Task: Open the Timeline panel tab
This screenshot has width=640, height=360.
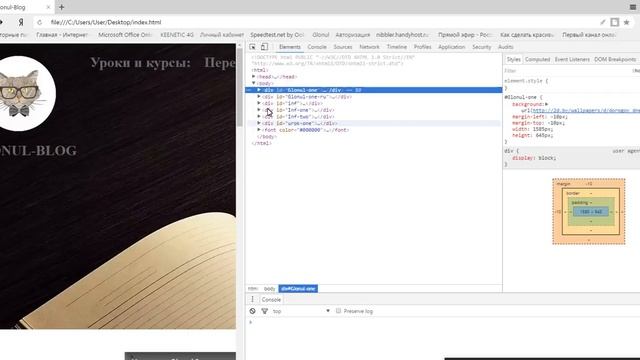Action: click(x=397, y=47)
